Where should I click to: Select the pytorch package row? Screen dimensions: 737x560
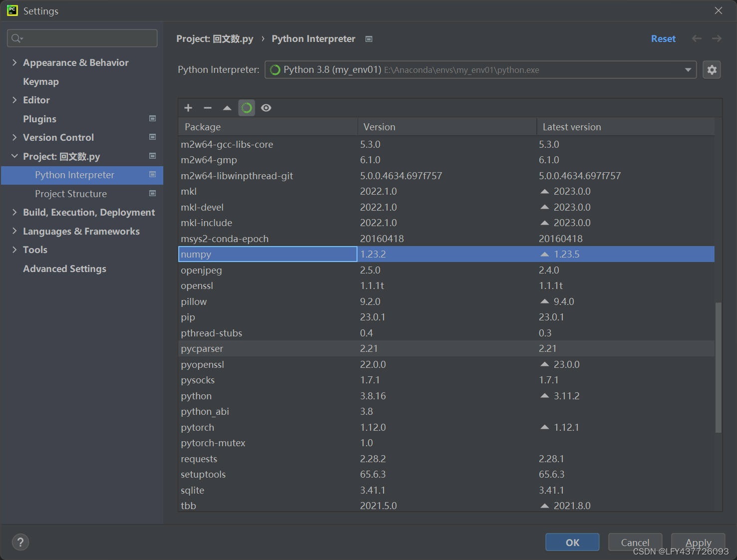(446, 427)
